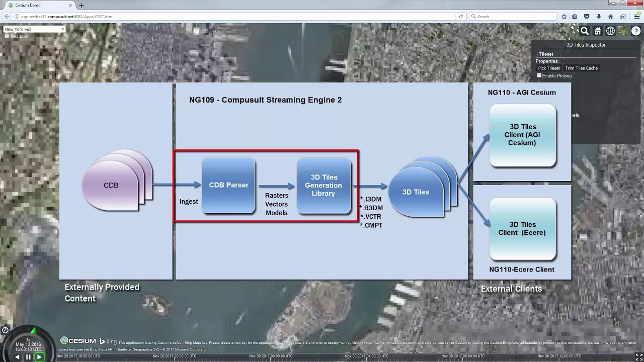Toggle the Shadows checkbox

click(7, 36)
